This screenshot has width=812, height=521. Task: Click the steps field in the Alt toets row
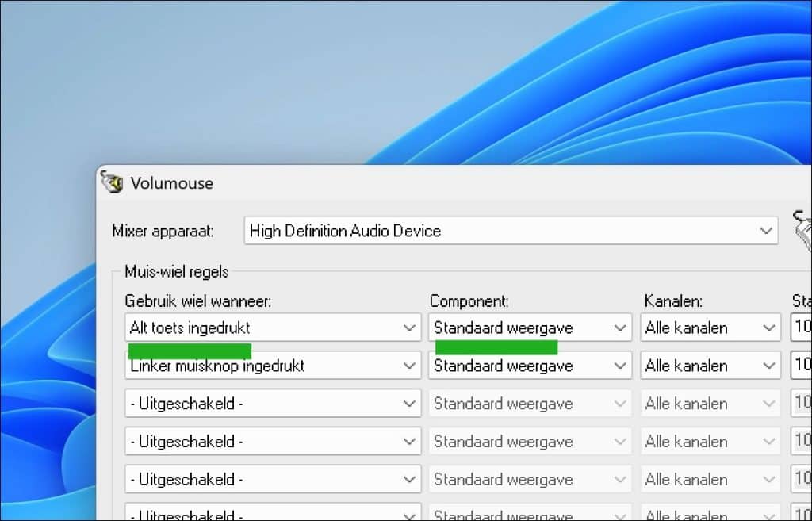[801, 328]
